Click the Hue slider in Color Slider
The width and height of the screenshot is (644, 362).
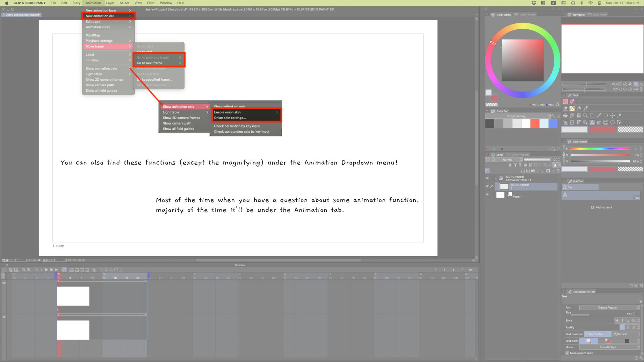(600, 149)
